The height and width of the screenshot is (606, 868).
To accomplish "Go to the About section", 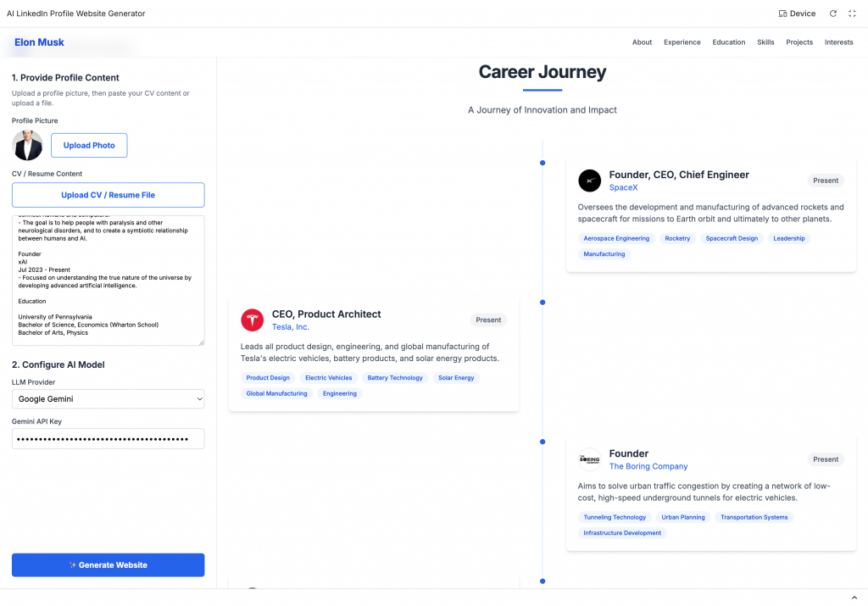I will (x=643, y=42).
